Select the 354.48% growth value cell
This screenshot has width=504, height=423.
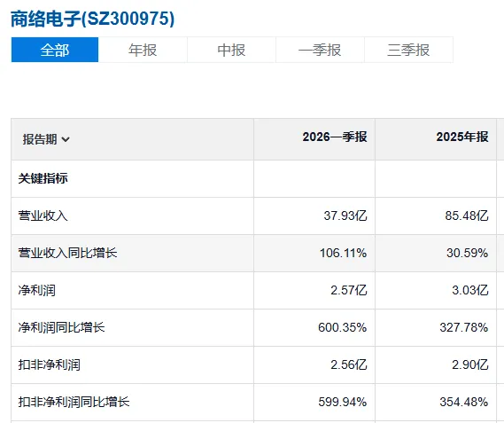pos(464,402)
